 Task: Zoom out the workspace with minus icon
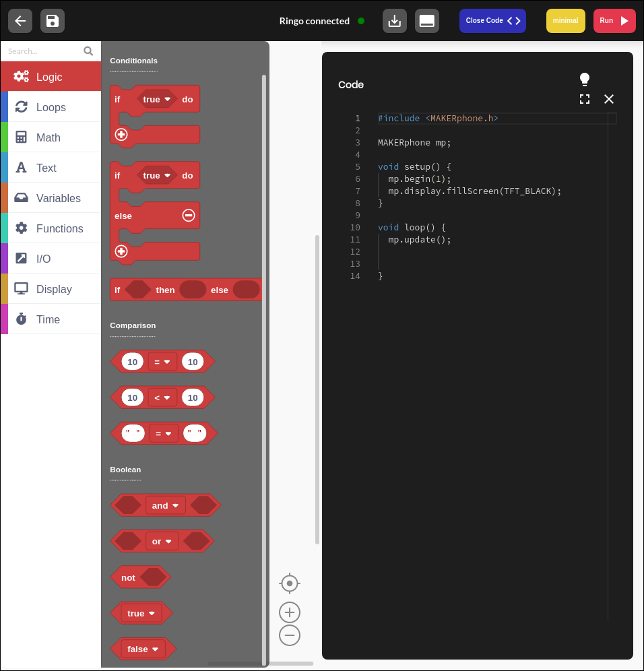click(x=290, y=635)
